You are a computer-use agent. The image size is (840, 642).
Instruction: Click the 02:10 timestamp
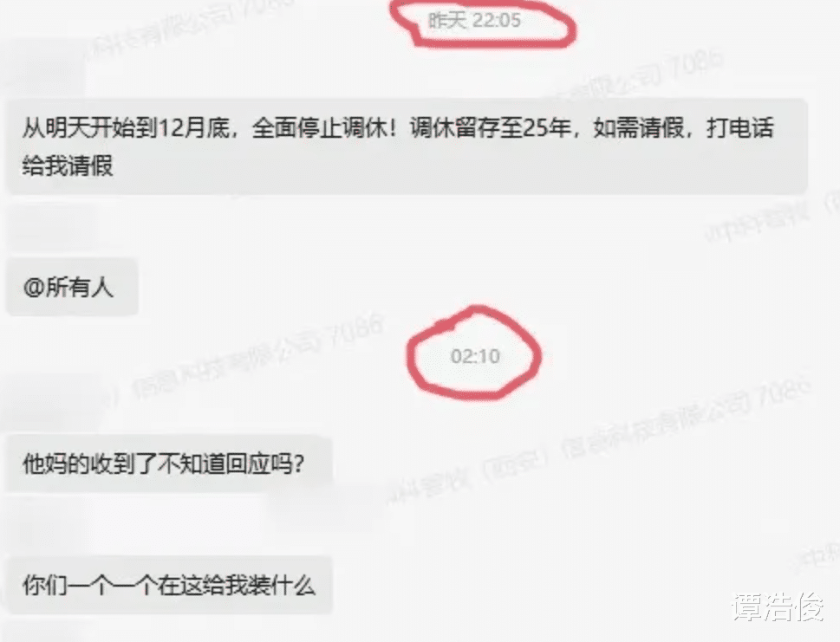pos(475,356)
